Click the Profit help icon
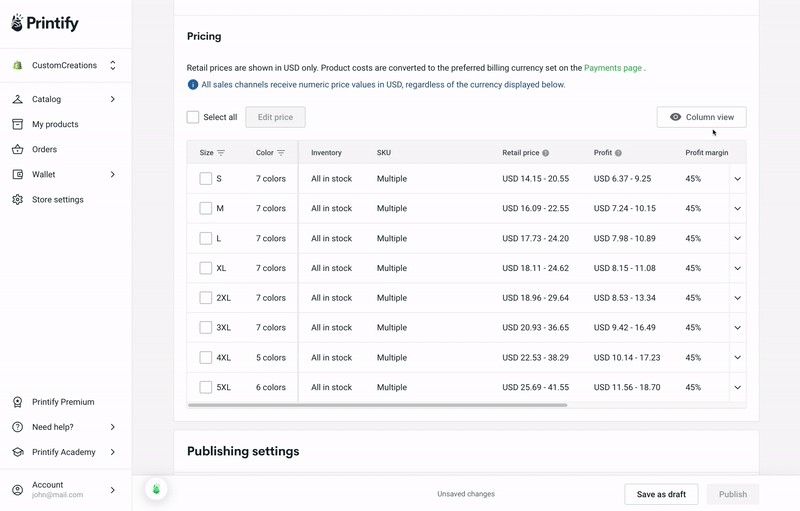The width and height of the screenshot is (800, 511). point(618,153)
